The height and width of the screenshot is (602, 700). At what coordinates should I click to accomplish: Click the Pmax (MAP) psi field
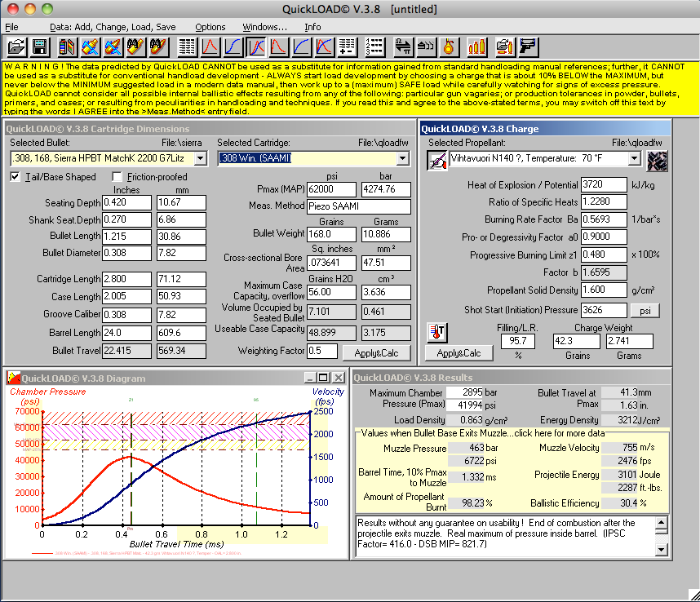tap(332, 189)
